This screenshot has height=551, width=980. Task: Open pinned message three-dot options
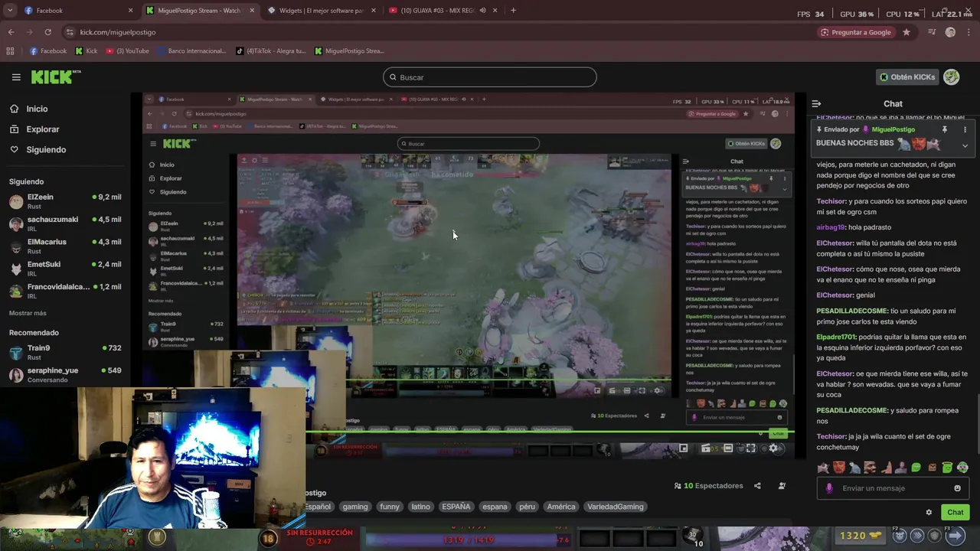965,130
